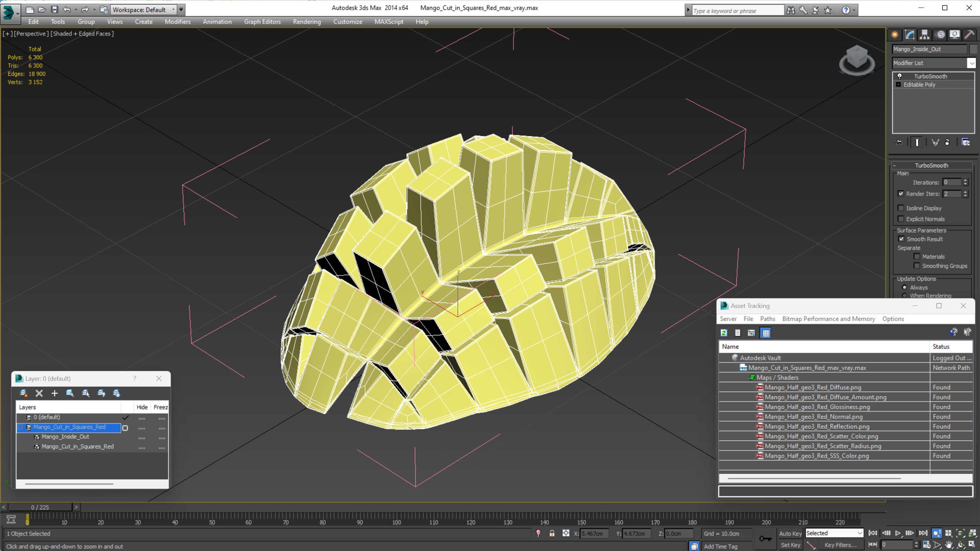
Task: Click Delete layer X icon in Layer dialog
Action: (x=39, y=393)
